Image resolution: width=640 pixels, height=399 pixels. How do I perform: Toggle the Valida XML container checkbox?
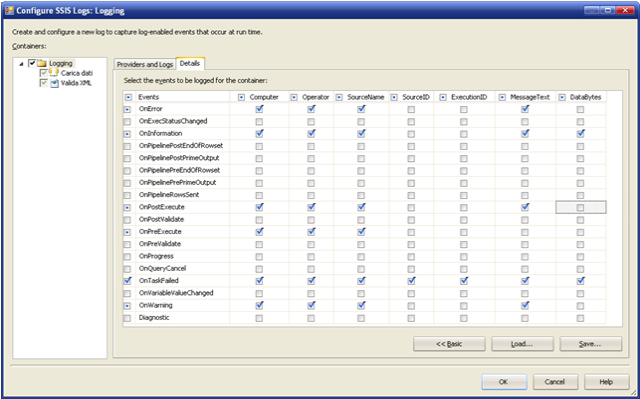tap(44, 83)
